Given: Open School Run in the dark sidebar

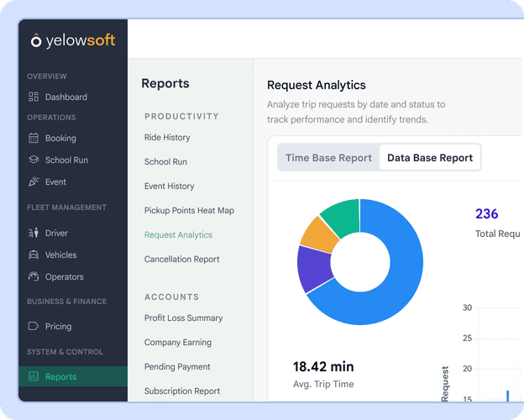Looking at the screenshot, I should click(x=66, y=160).
